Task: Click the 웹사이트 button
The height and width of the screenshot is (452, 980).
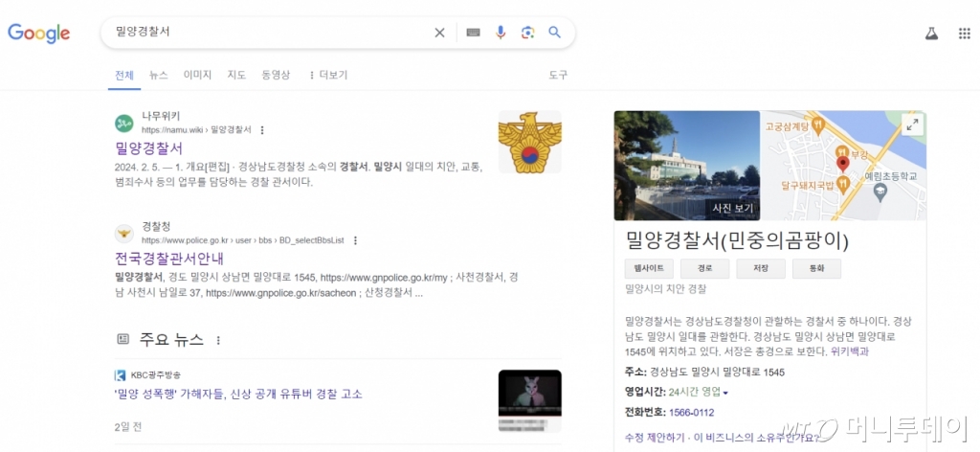Action: (649, 269)
